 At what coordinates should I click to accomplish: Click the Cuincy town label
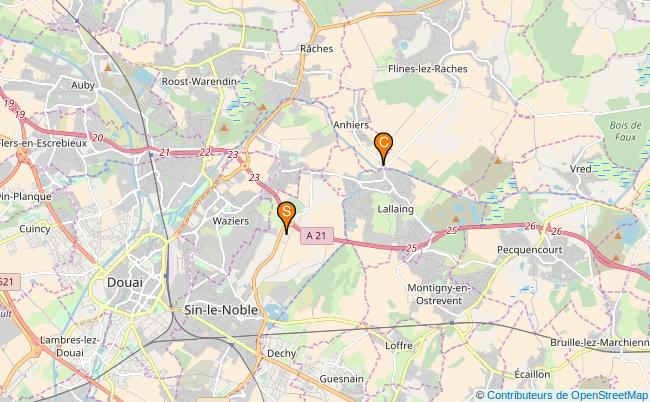click(x=35, y=229)
